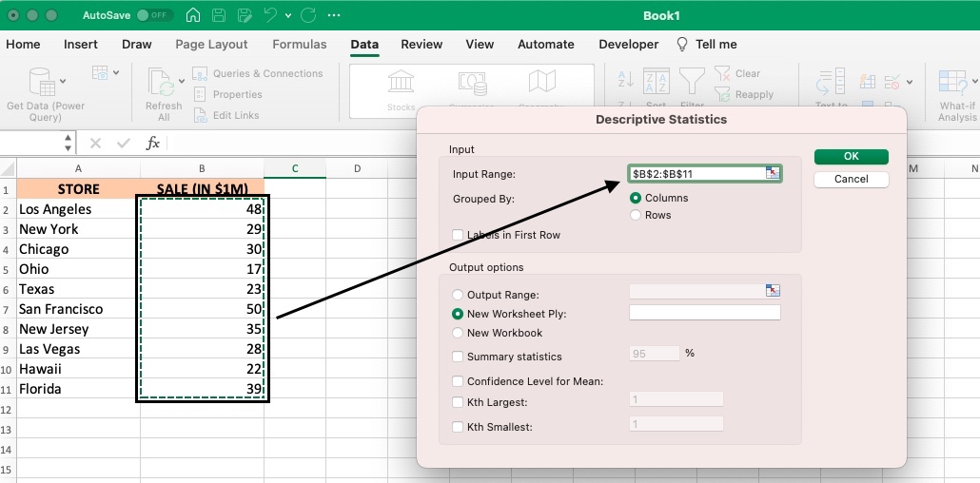Toggle the AutoSave switch
980x483 pixels.
(x=154, y=15)
